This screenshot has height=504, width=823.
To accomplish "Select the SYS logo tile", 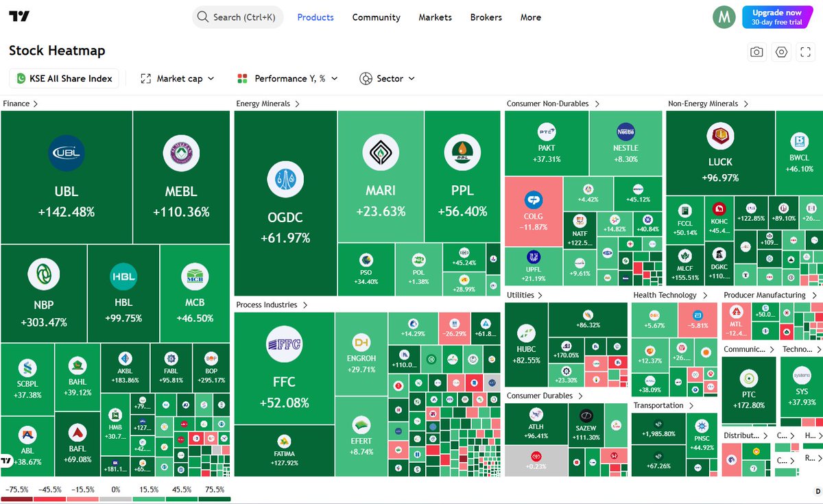I will [x=802, y=376].
